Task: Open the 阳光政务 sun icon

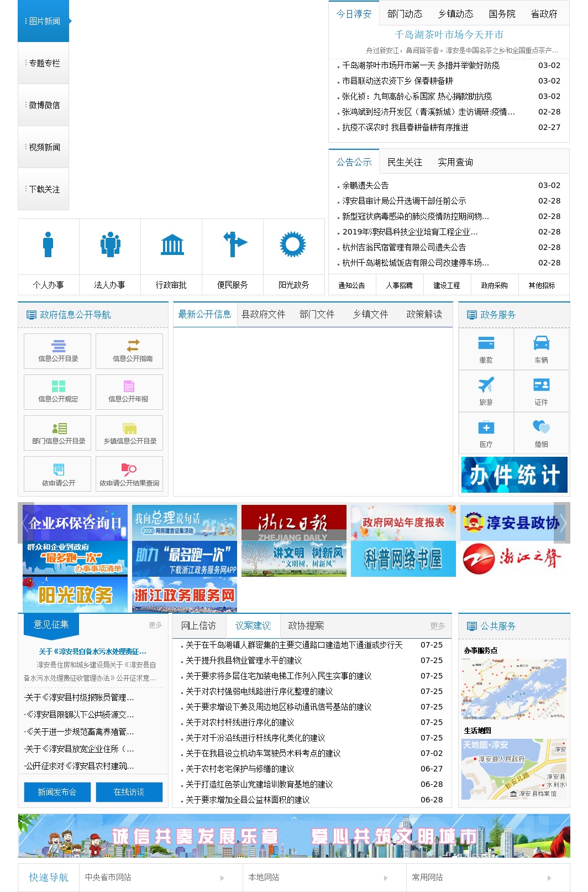Action: tap(293, 244)
